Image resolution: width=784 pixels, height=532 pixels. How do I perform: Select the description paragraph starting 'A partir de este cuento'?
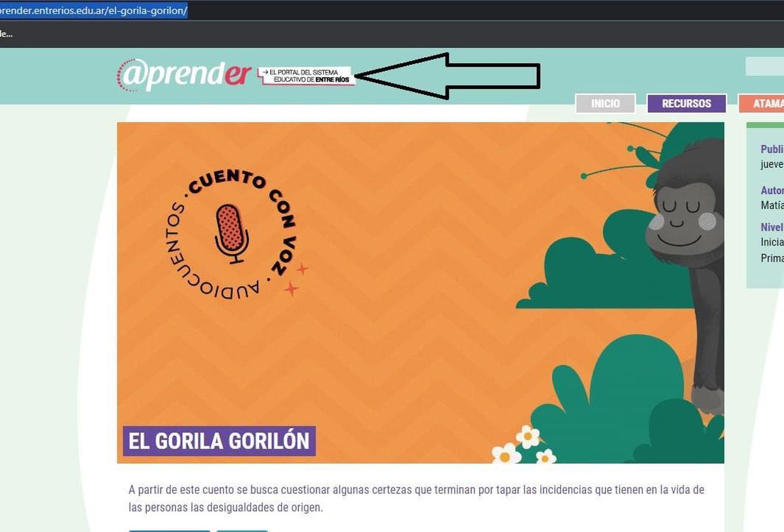pos(416,499)
